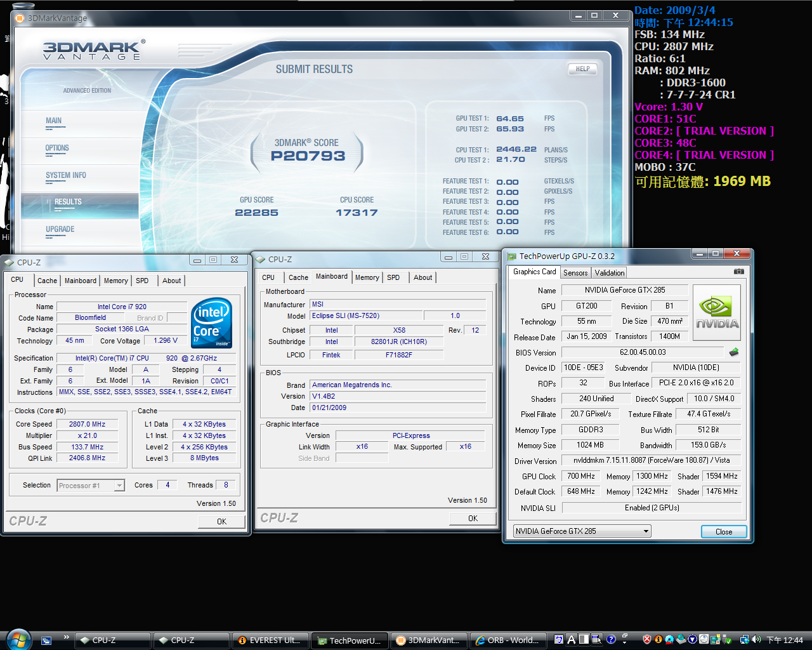
Task: Click the Close button in GPU-Z
Action: click(724, 532)
